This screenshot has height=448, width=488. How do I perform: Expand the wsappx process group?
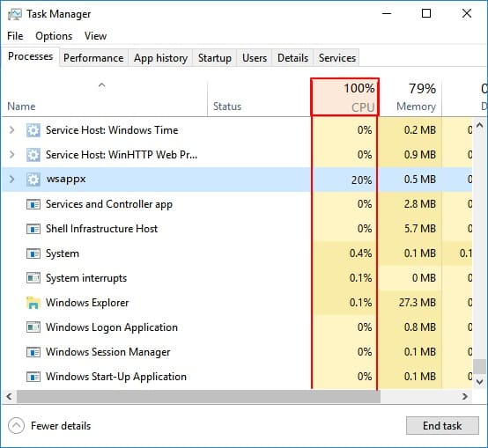click(x=11, y=180)
